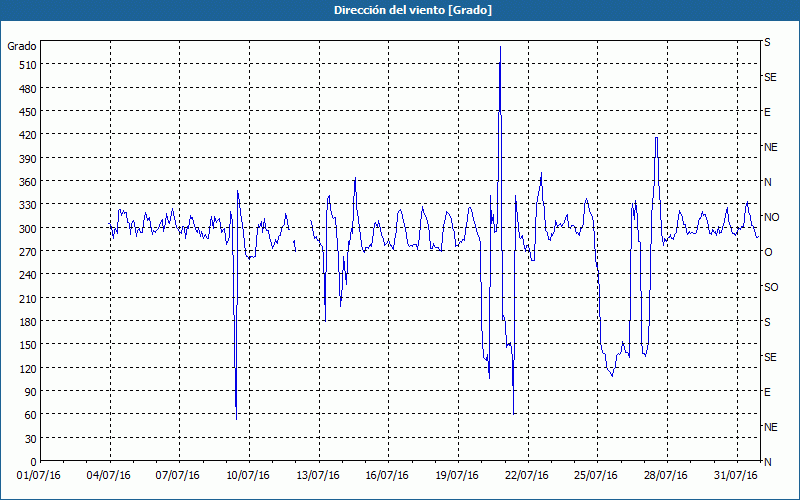This screenshot has width=800, height=500.
Task: Select the 150 degree axis label
Action: coord(29,345)
